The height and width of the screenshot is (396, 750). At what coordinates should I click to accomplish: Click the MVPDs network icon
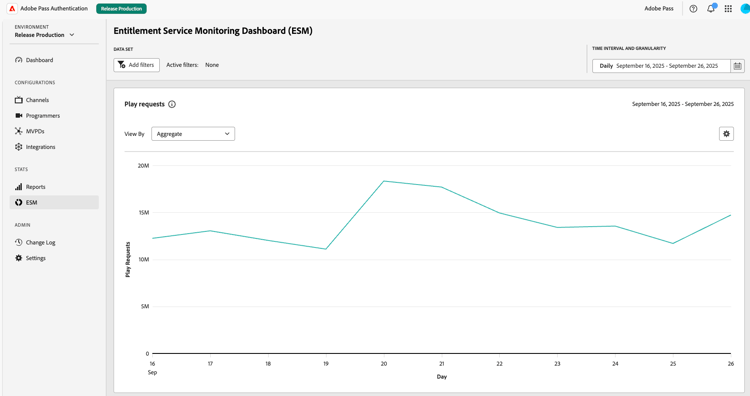point(19,131)
